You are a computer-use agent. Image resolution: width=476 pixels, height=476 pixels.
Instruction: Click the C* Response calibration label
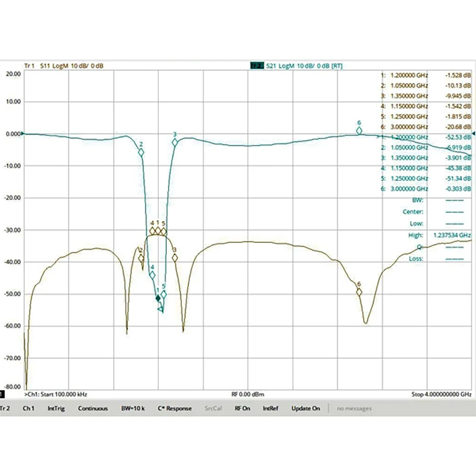coord(174,409)
